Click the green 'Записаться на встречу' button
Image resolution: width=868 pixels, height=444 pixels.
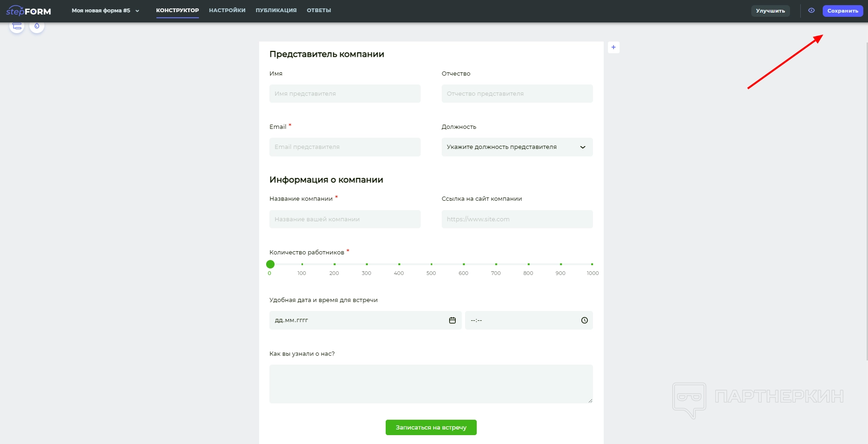(431, 427)
